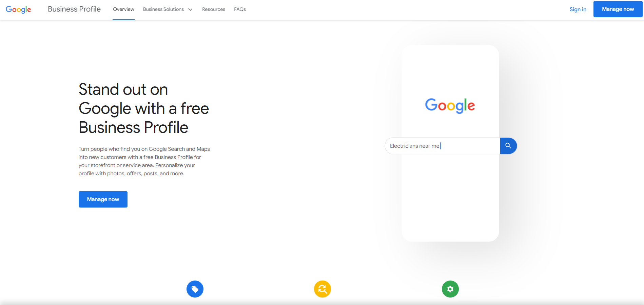
Task: Click the Sign in link
Action: 578,10
